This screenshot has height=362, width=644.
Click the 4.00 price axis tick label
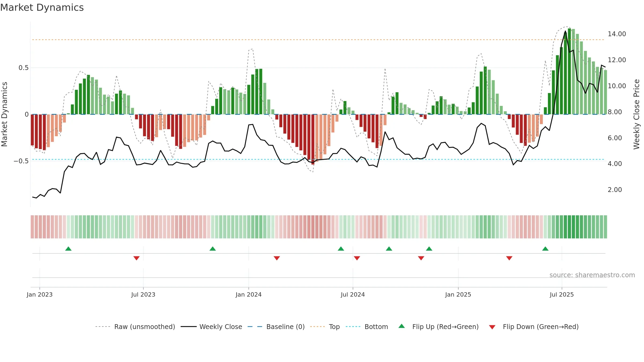point(615,164)
